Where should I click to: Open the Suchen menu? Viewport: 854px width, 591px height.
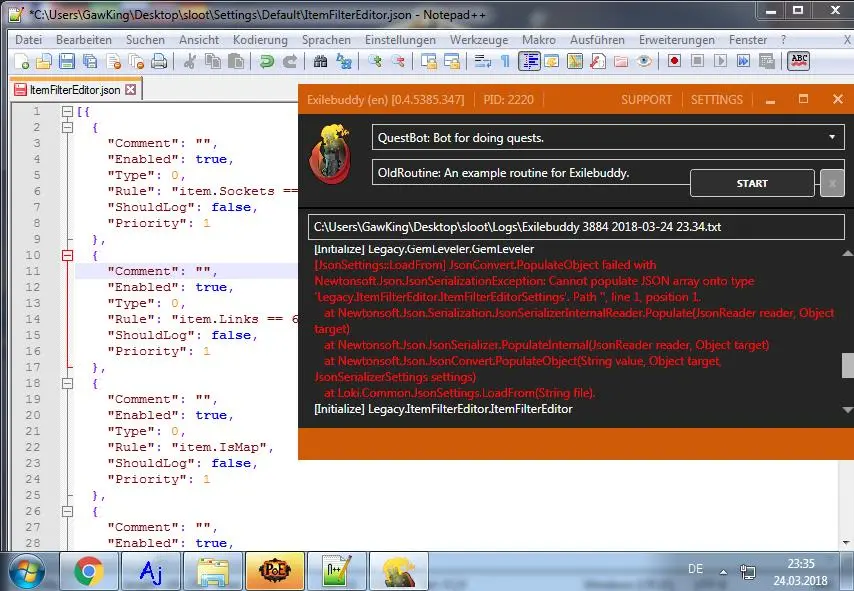tap(145, 40)
